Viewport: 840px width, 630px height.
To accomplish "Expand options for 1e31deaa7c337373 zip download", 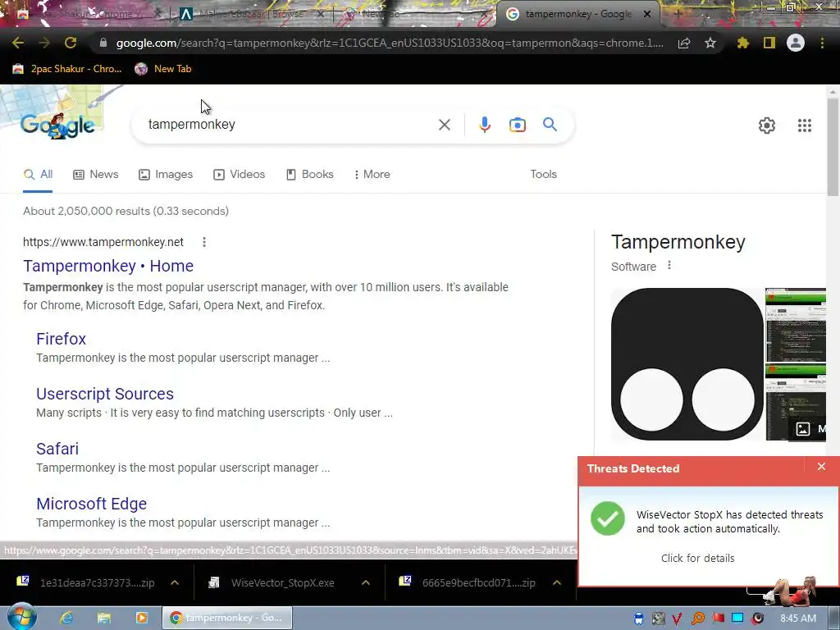I will point(175,582).
